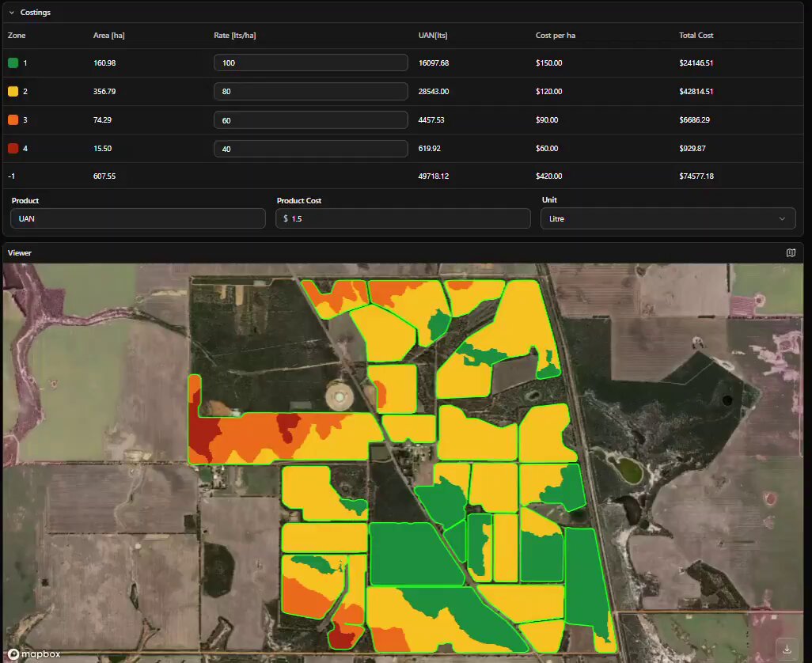Edit the Zone 2 rate field showing 80

pos(311,91)
